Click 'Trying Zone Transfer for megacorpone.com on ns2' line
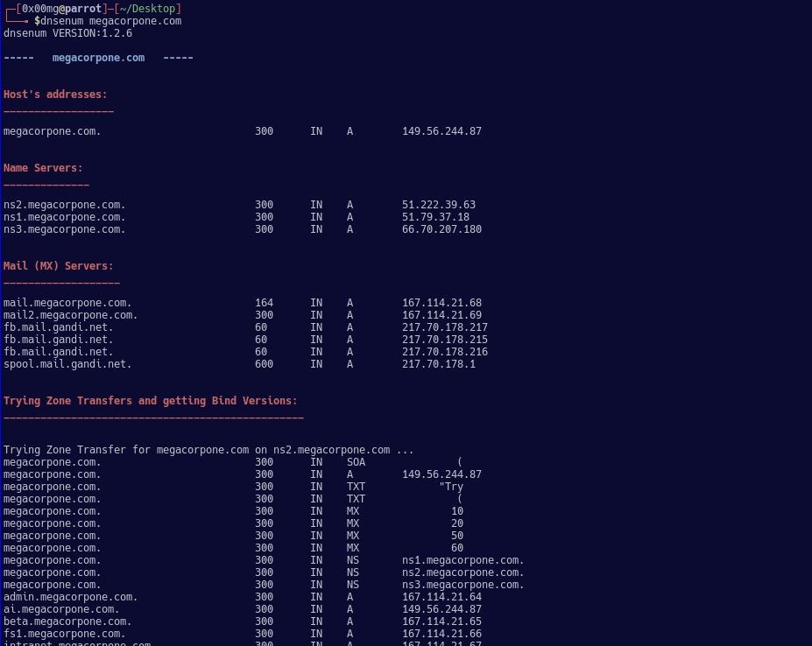812x646 pixels. pyautogui.click(x=208, y=450)
